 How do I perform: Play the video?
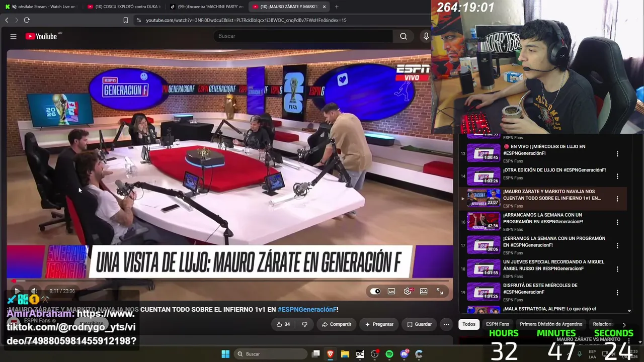17,291
